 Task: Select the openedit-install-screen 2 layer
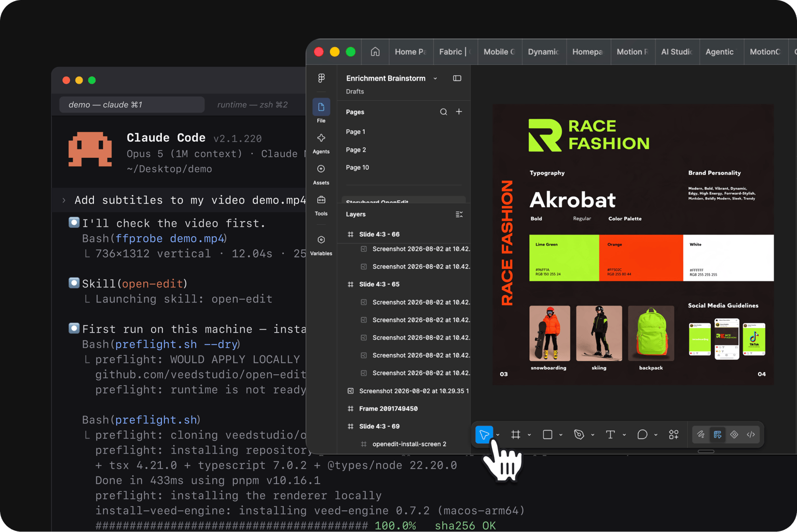tap(409, 444)
